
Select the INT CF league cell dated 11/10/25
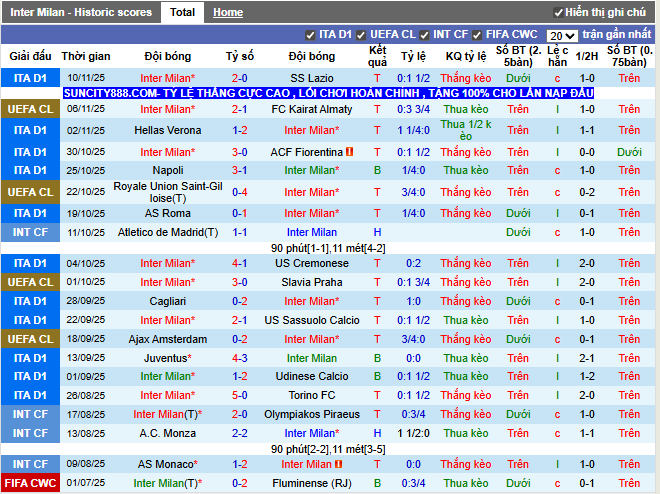[x=30, y=232]
